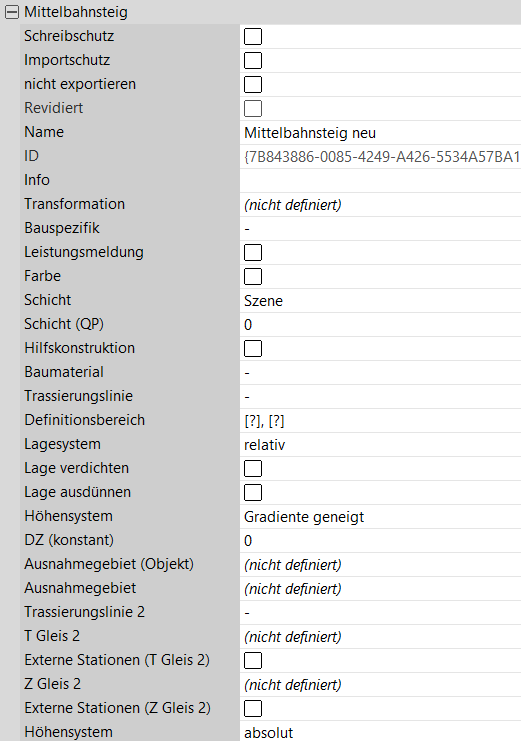The width and height of the screenshot is (521, 741).
Task: Toggle Externe Stationen (Z Gleis 2) checkbox
Action: tap(253, 709)
